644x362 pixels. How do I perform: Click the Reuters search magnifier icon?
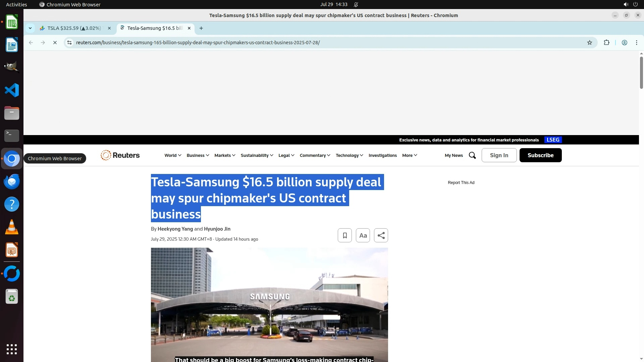pyautogui.click(x=472, y=155)
